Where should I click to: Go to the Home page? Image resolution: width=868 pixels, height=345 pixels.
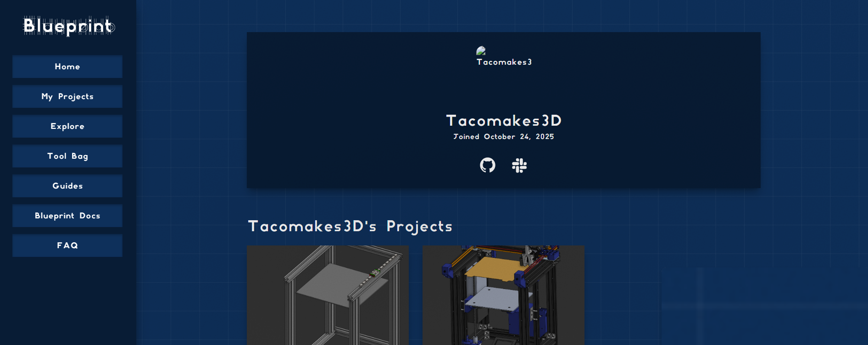pos(67,67)
